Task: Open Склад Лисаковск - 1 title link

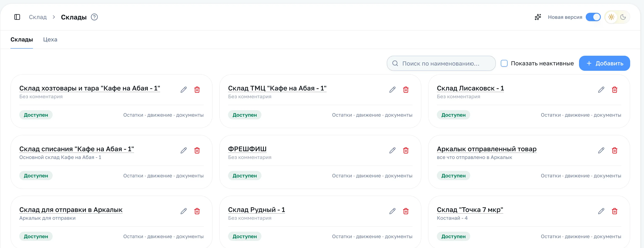Action: pyautogui.click(x=470, y=88)
